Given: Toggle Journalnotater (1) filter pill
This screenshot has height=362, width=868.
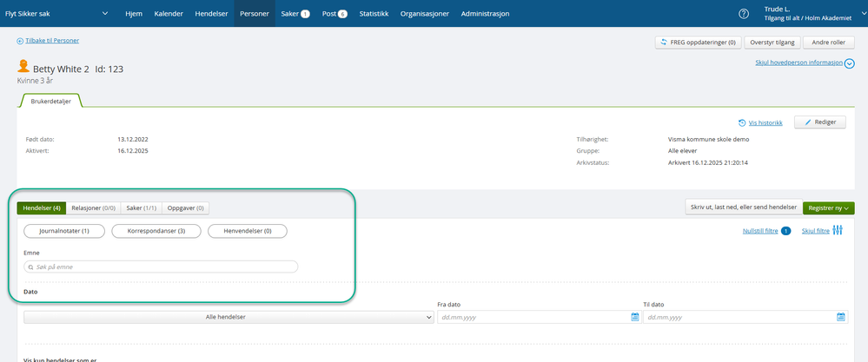Looking at the screenshot, I should coord(64,231).
